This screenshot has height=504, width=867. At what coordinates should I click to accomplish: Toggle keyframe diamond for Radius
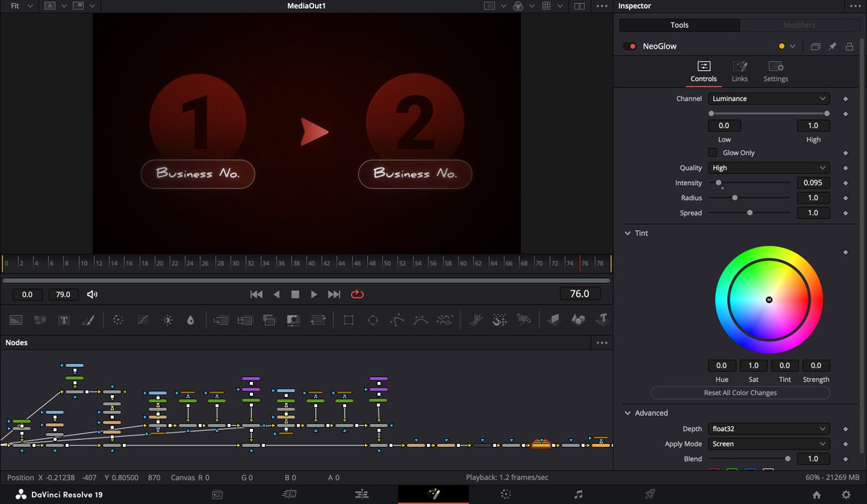(x=845, y=198)
